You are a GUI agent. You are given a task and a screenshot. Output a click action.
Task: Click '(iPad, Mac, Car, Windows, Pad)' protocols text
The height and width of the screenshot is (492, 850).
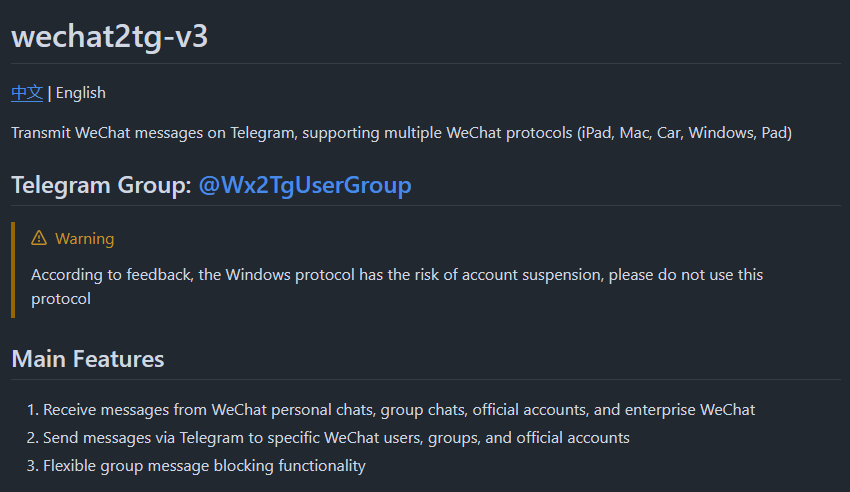click(x=685, y=133)
